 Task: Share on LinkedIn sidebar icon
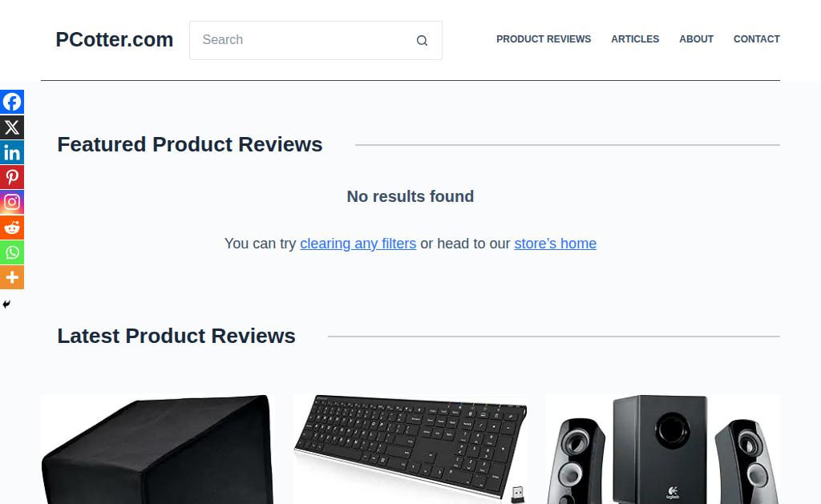pyautogui.click(x=12, y=152)
